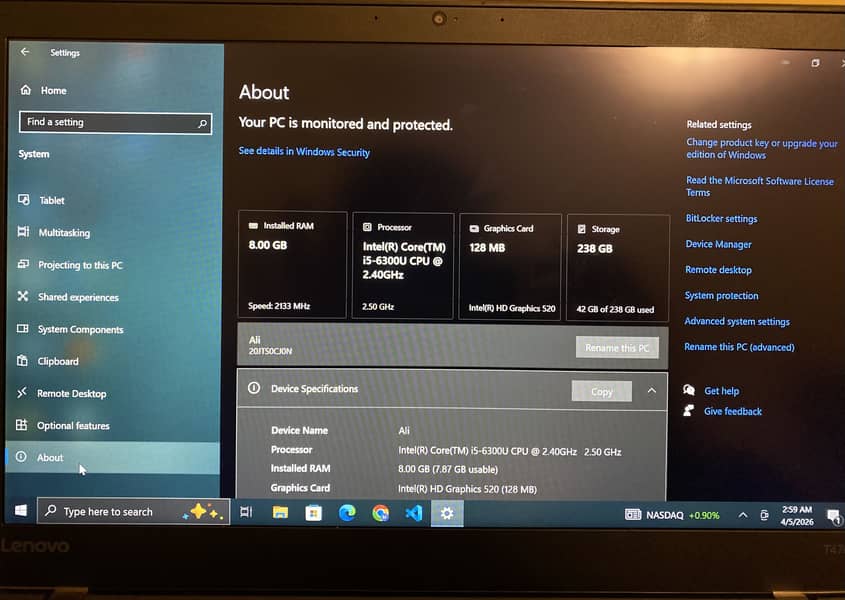Click the Projecting to this PC icon

23,264
